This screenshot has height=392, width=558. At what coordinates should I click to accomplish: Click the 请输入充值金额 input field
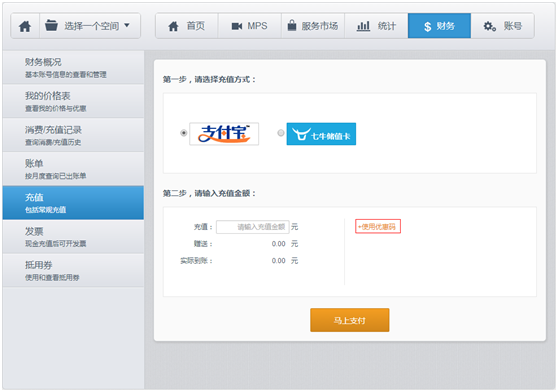(253, 227)
